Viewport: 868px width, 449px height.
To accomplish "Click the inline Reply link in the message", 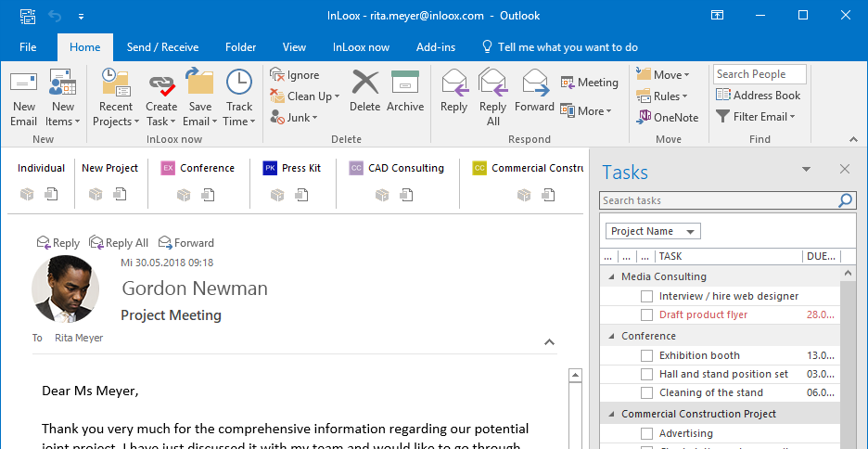I will 58,242.
